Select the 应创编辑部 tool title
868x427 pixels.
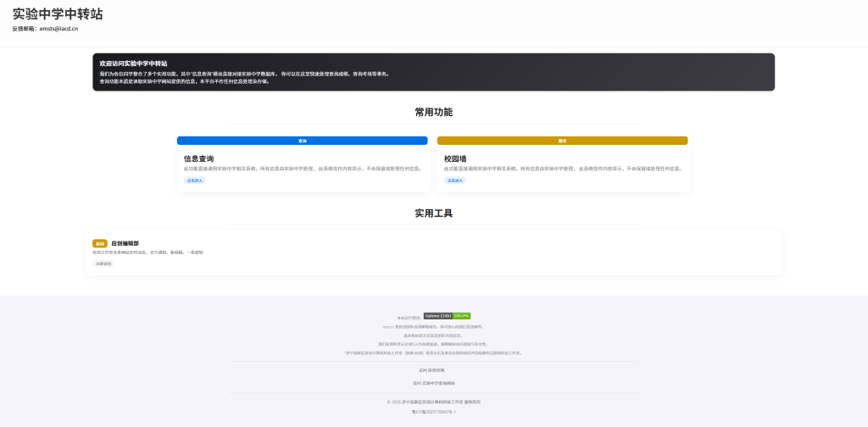[x=125, y=243]
